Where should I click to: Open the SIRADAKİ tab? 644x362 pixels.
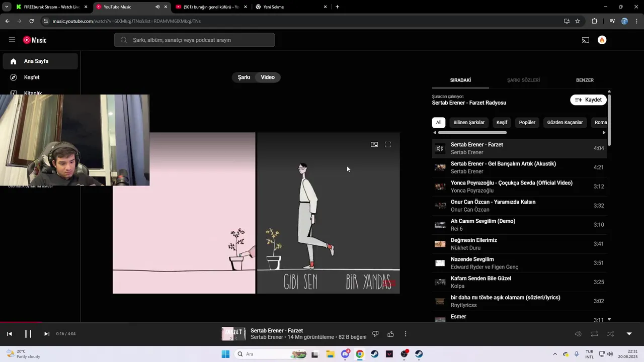pos(460,80)
